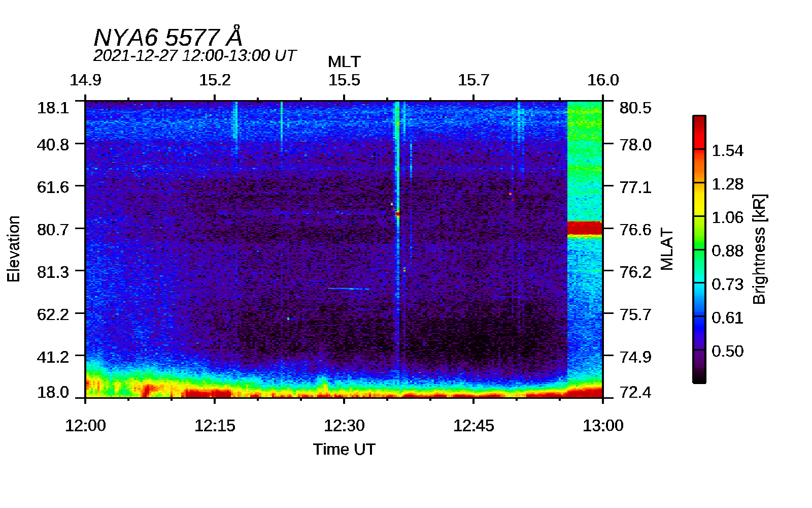Click colorbar value 0.50

pos(727,352)
